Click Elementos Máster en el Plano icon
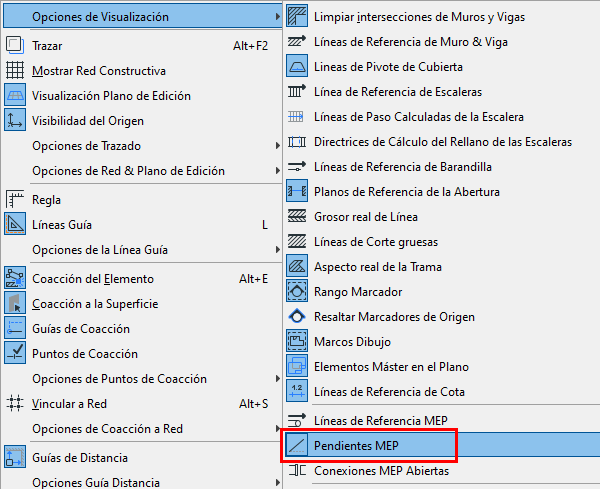This screenshot has height=489, width=600. coord(297,367)
